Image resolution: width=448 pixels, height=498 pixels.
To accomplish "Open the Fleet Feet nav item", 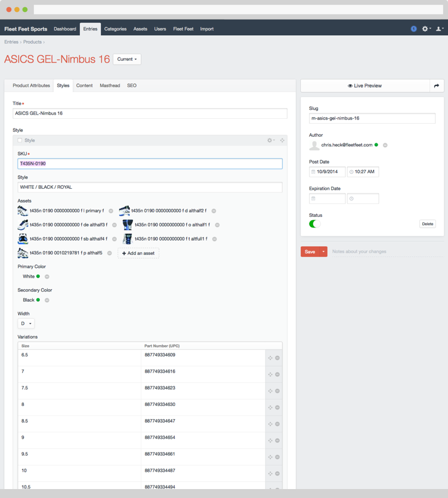I will click(183, 29).
